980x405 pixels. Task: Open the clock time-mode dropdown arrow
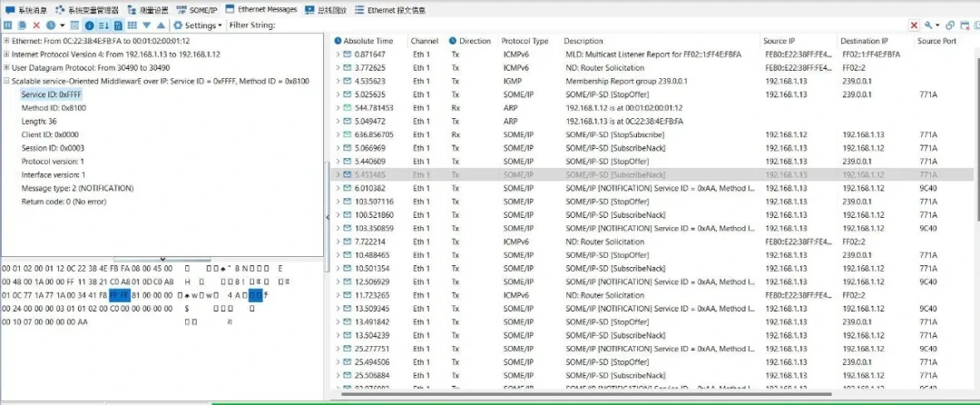62,25
